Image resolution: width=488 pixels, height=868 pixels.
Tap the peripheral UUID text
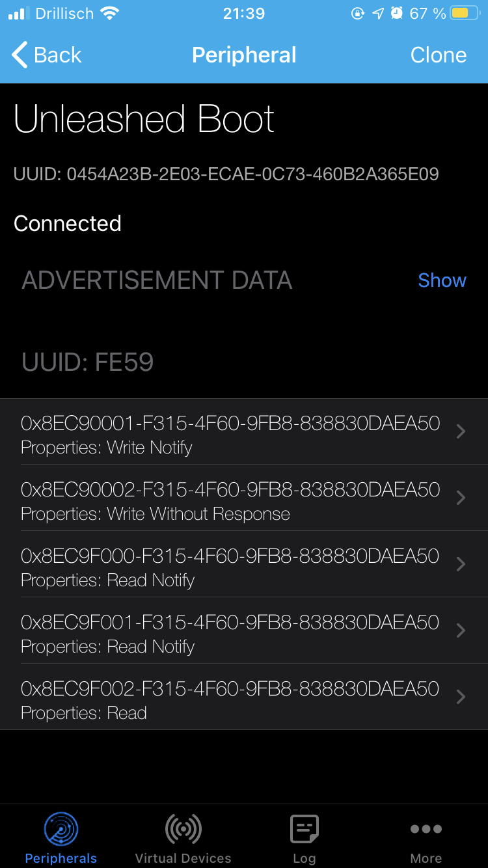tap(226, 174)
